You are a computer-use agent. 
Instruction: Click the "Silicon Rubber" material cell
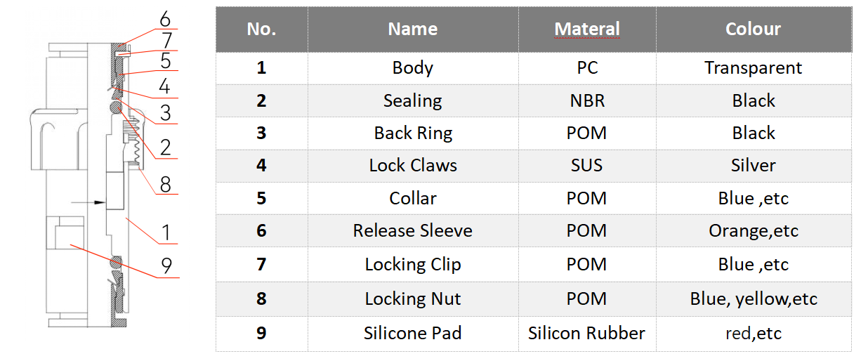pos(586,333)
